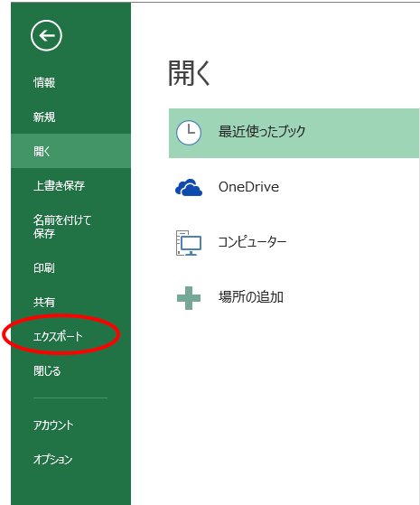Select the OneDrive label
The width and height of the screenshot is (420, 505).
point(248,187)
